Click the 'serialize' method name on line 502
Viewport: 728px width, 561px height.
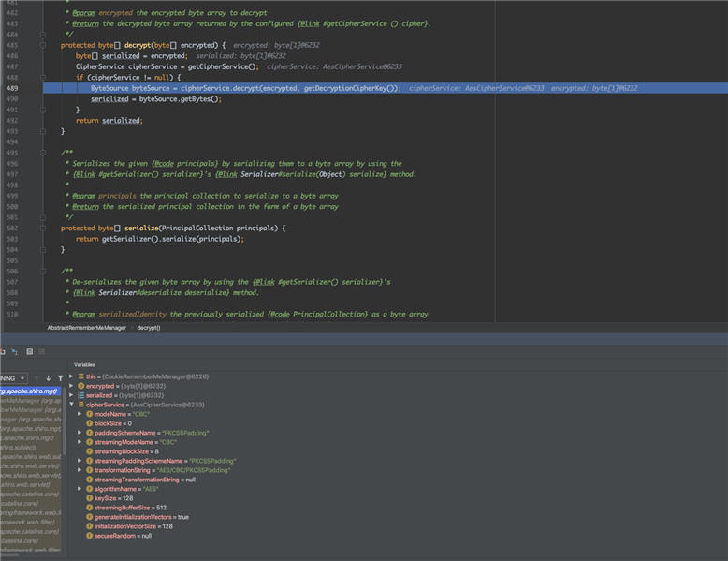coord(141,229)
